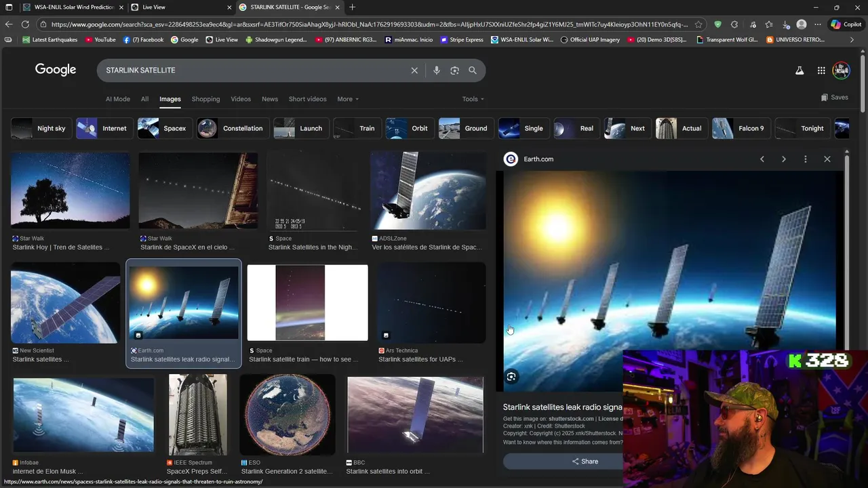This screenshot has height=488, width=868.
Task: Open Ars Technica UAPs thumbnail
Action: (432, 302)
